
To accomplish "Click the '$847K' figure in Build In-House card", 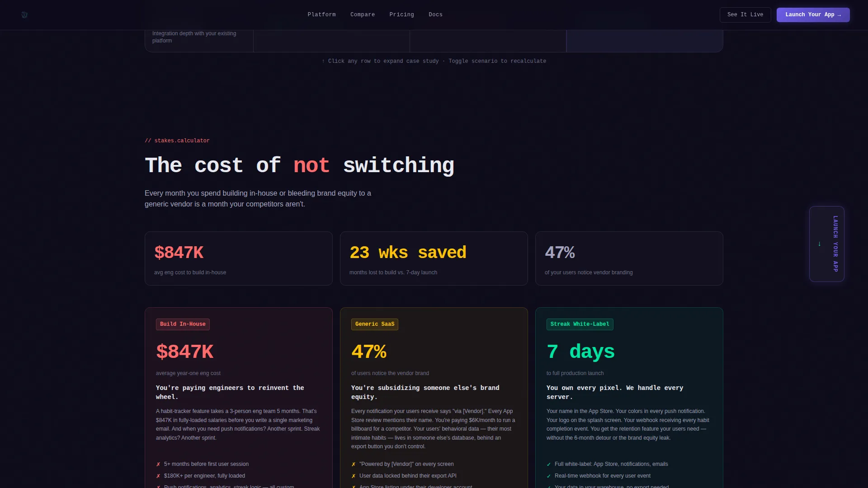I will (x=184, y=352).
